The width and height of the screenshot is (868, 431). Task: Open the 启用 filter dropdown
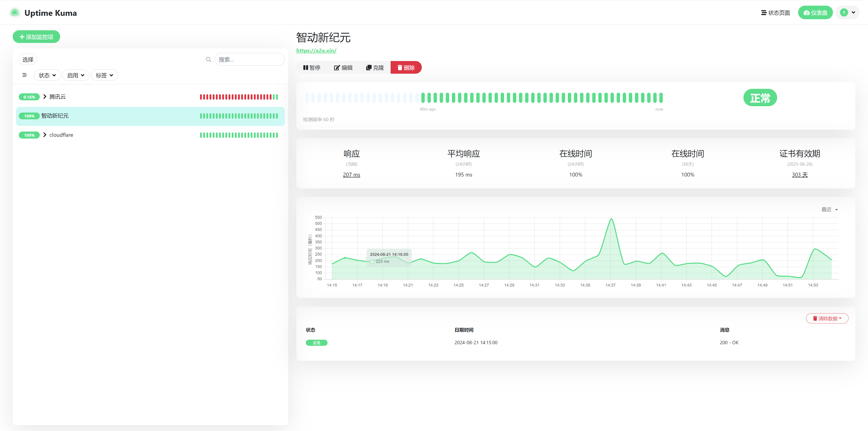pos(76,75)
